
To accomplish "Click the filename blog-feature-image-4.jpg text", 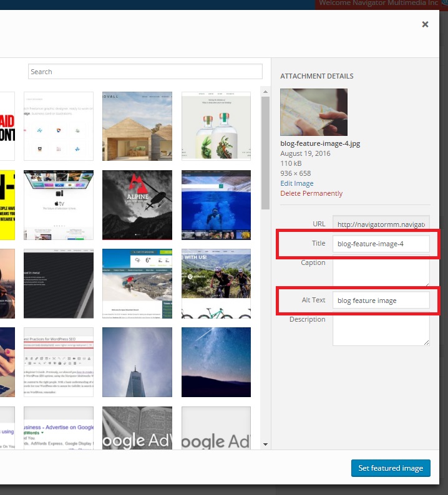I will click(x=320, y=143).
